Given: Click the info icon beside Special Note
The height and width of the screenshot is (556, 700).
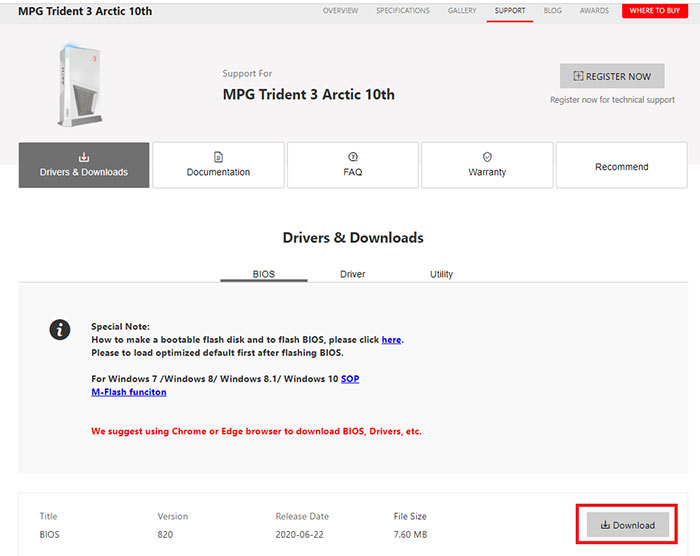Looking at the screenshot, I should coord(60,330).
